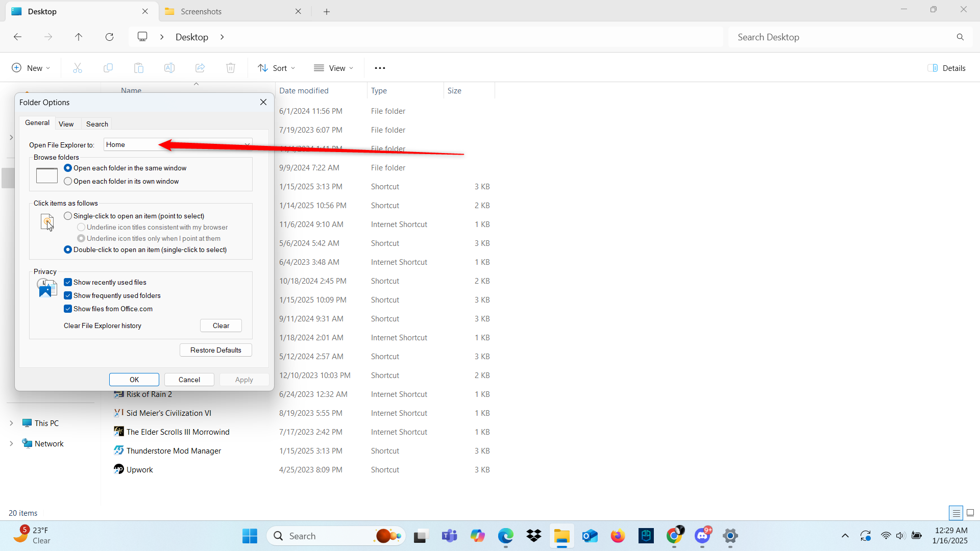Viewport: 980px width, 551px height.
Task: Click the Restore Defaults button
Action: (x=216, y=350)
